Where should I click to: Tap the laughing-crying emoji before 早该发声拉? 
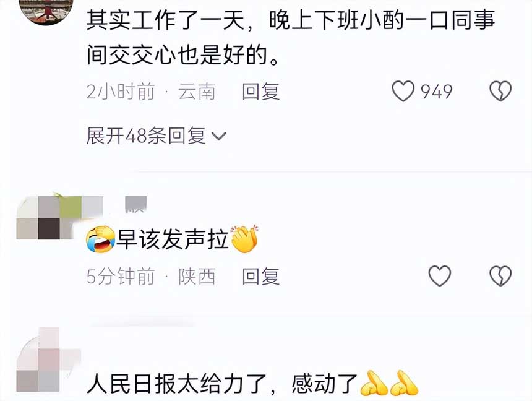(101, 239)
